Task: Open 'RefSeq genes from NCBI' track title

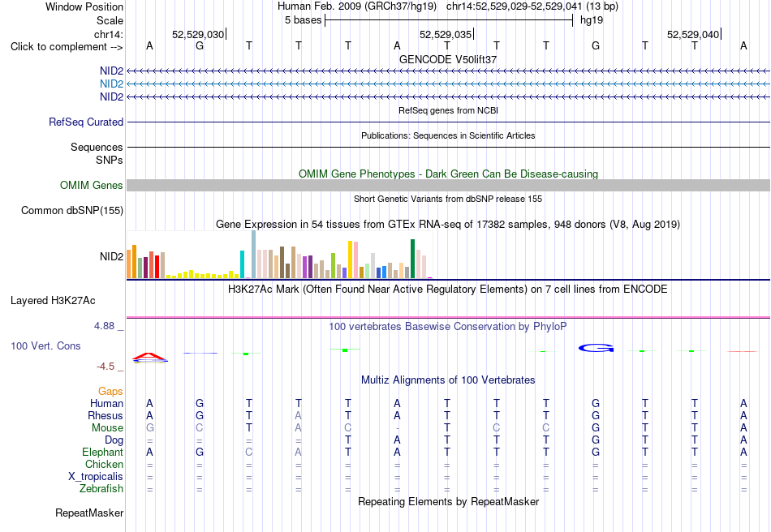Action: click(448, 110)
